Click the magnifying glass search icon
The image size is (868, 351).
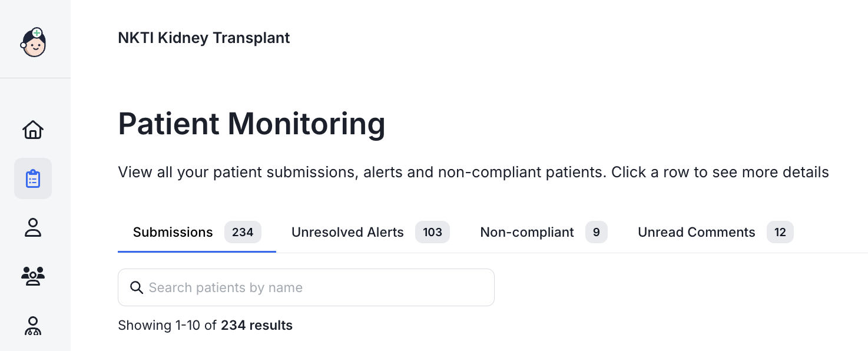coord(137,287)
